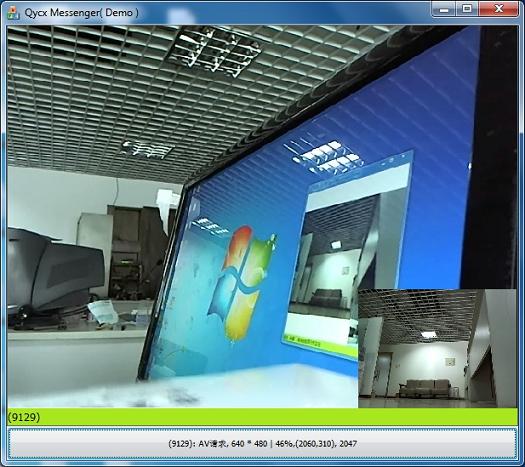The height and width of the screenshot is (467, 525).
Task: Select the small local camera preview thumbnail
Action: [x=437, y=348]
